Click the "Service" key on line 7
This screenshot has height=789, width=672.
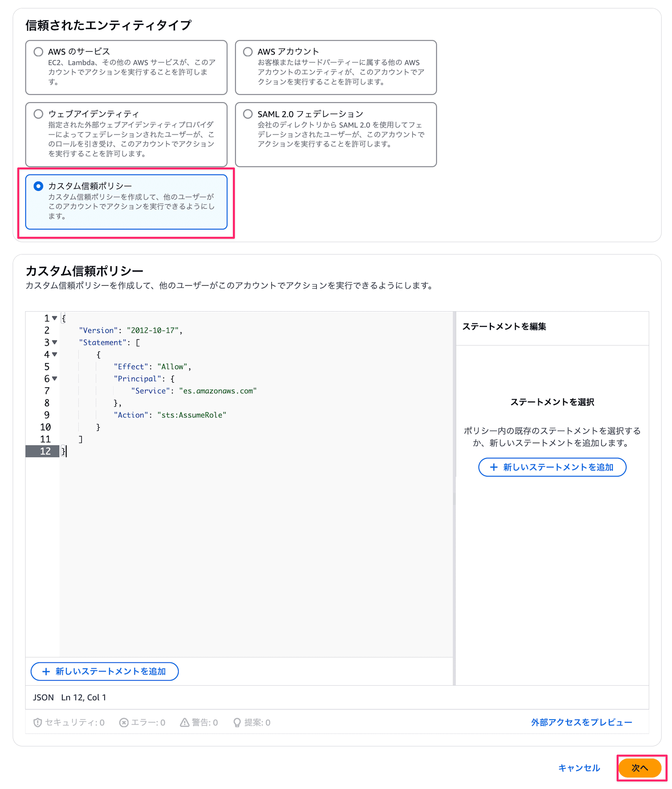tap(150, 391)
